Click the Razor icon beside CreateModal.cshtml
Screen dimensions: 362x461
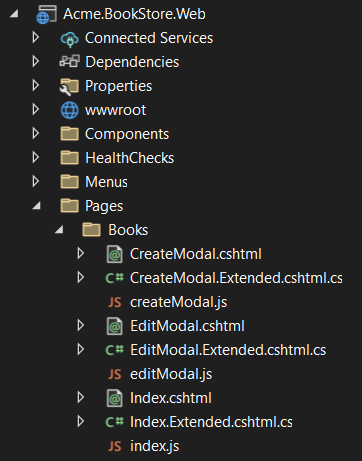[x=115, y=254]
